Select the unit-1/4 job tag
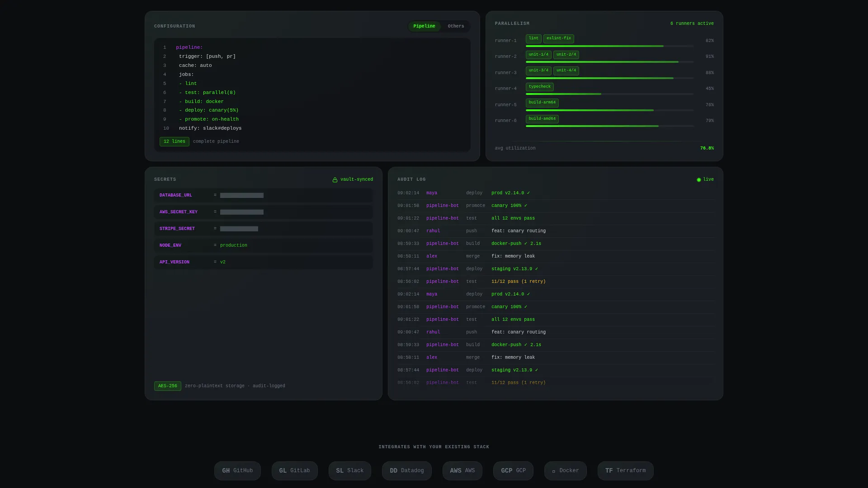 pyautogui.click(x=538, y=55)
